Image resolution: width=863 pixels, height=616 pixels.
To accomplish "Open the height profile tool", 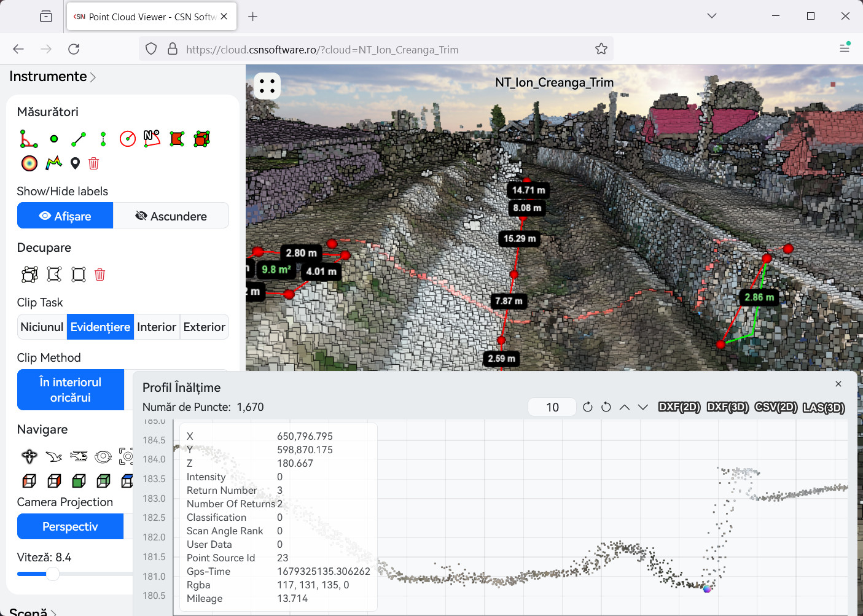I will coord(53,163).
